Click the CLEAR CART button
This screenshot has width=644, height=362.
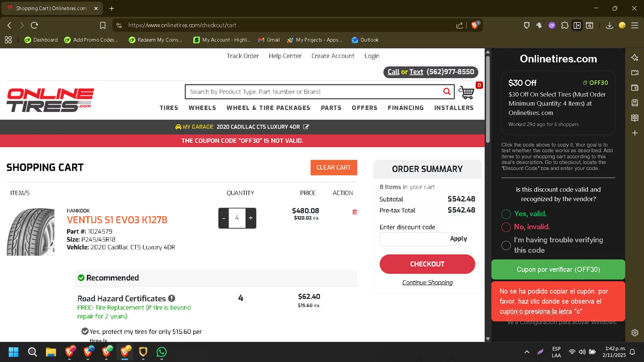click(334, 167)
